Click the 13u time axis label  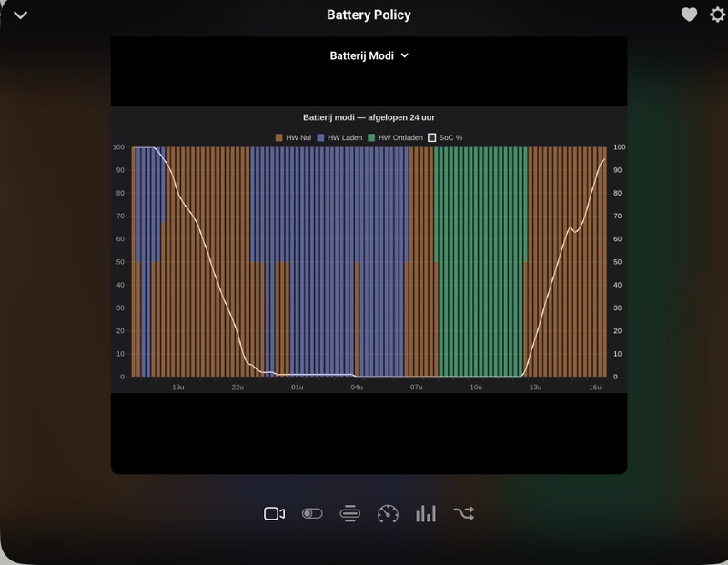click(535, 388)
